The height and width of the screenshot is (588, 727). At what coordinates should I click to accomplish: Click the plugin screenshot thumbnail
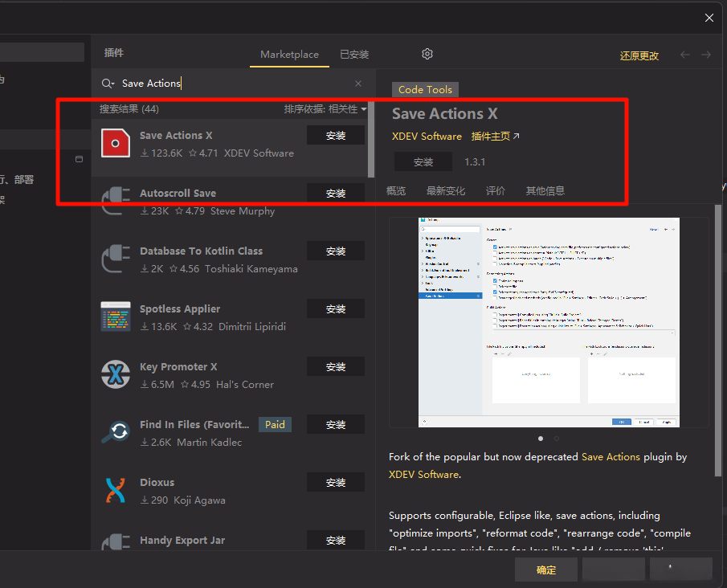click(x=549, y=322)
